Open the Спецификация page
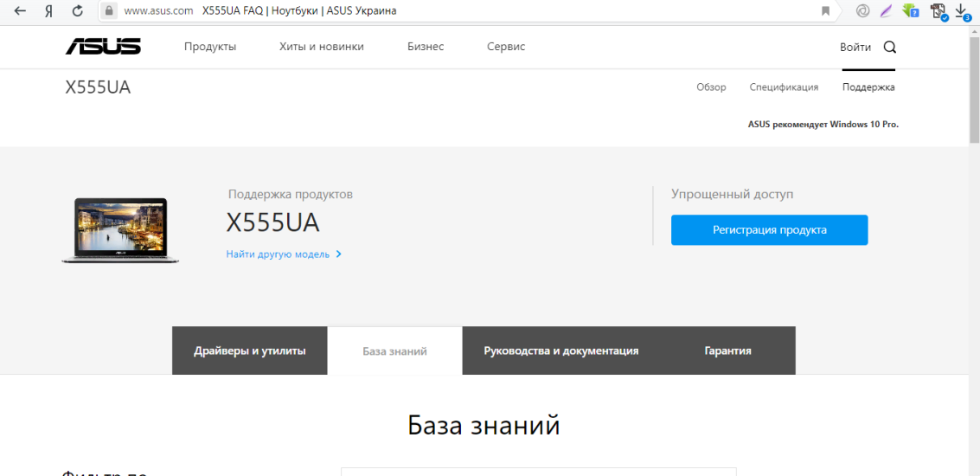 [784, 87]
